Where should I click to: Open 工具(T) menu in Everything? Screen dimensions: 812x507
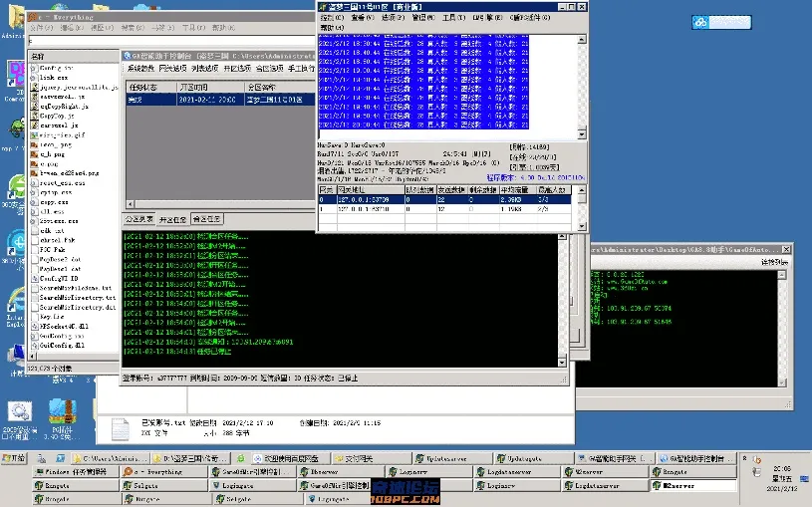pos(193,28)
